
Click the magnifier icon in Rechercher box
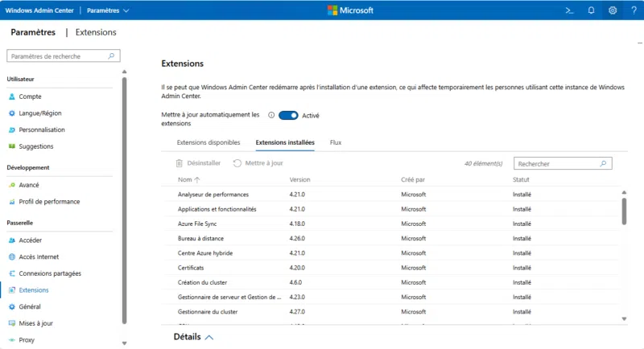(604, 163)
